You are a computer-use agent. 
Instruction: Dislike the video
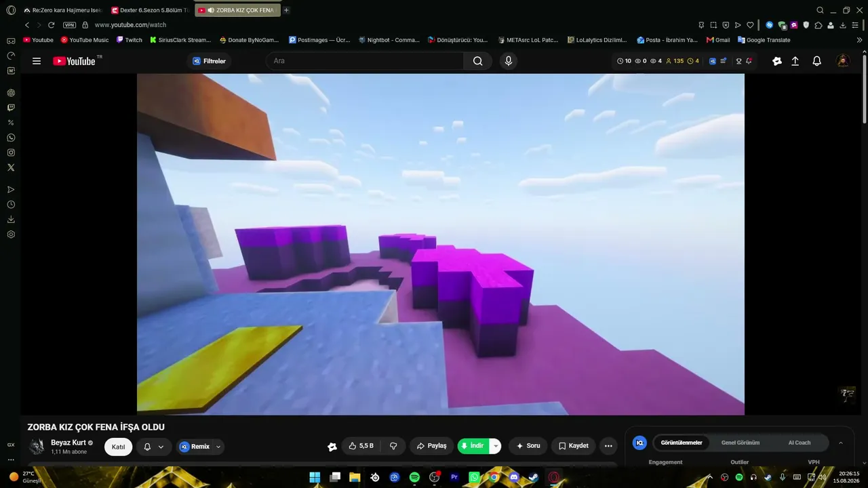click(393, 446)
